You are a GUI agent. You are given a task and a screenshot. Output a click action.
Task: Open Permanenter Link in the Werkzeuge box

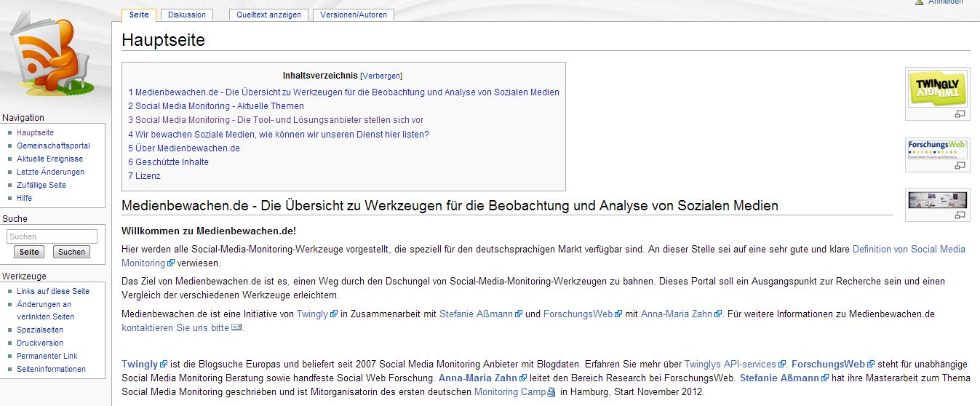tap(47, 356)
